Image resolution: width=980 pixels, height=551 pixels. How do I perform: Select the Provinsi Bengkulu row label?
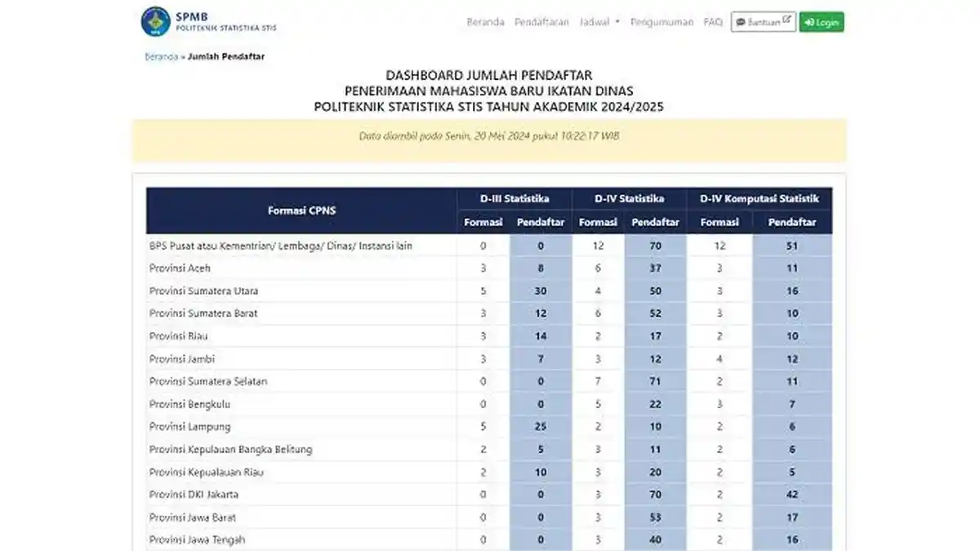(x=189, y=404)
